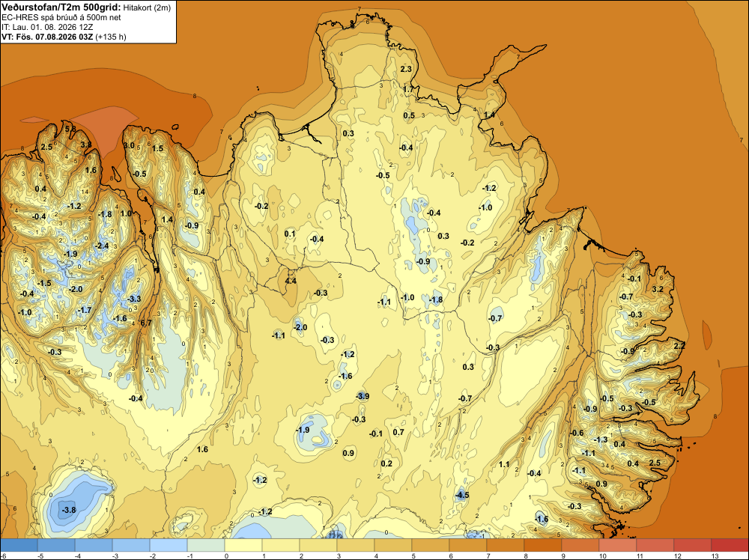Screen dimensions: 749x560
Task: Click the -0.6 temperature reading
Action: pos(577,433)
